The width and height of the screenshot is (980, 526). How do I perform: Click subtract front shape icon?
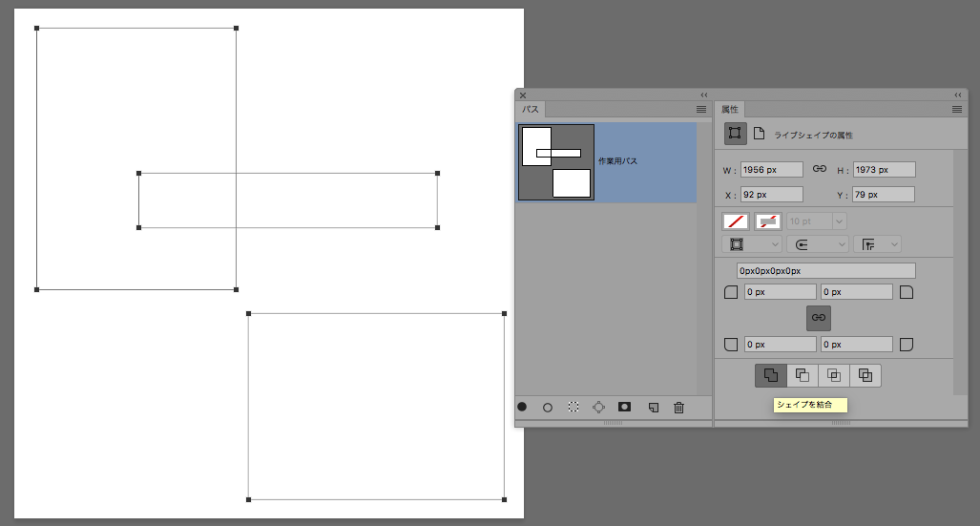pos(802,375)
